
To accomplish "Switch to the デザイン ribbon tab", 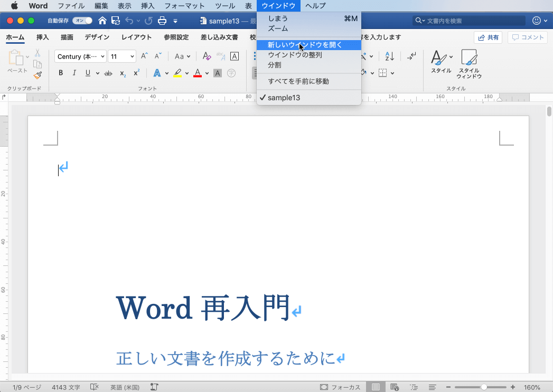I will point(97,37).
